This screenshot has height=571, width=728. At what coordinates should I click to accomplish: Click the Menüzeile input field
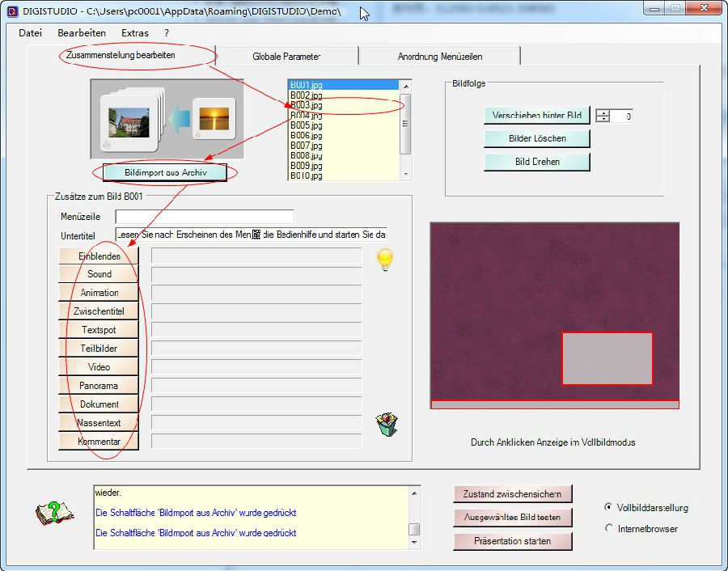click(x=205, y=216)
